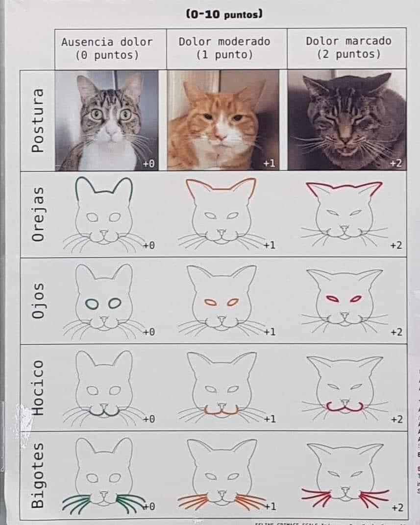Screen dimensions: 420x525
Task: Click the 'Dolor marcado (2 puntos)' header
Action: pyautogui.click(x=348, y=47)
